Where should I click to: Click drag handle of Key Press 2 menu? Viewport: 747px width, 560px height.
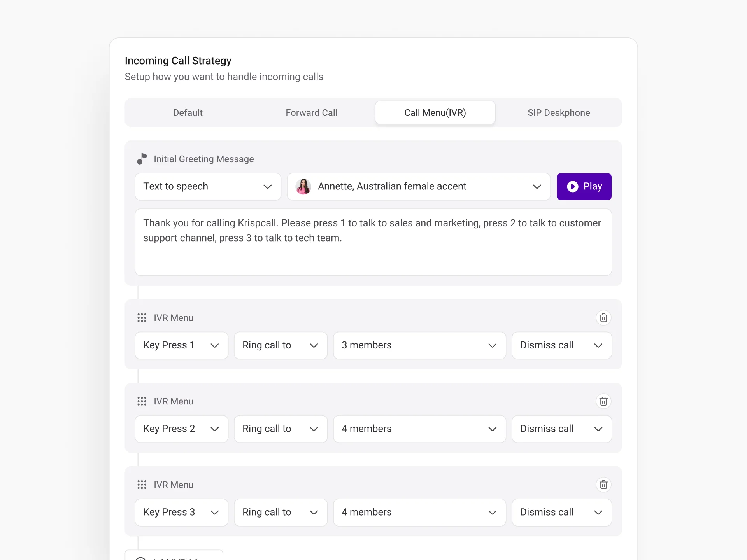pyautogui.click(x=142, y=401)
